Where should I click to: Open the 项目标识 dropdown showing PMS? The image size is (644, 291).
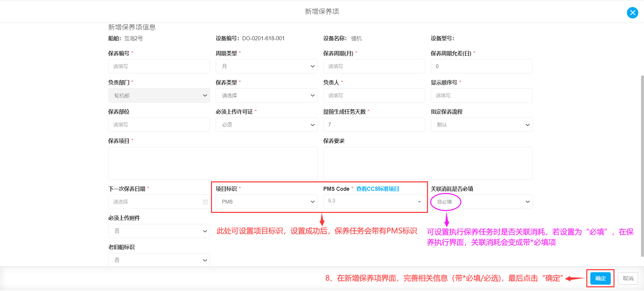(267, 202)
